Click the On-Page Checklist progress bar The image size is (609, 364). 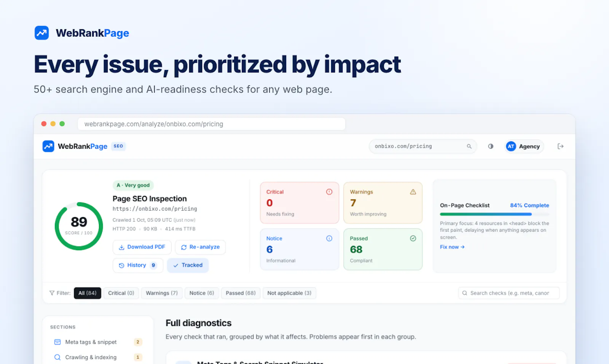coord(494,214)
